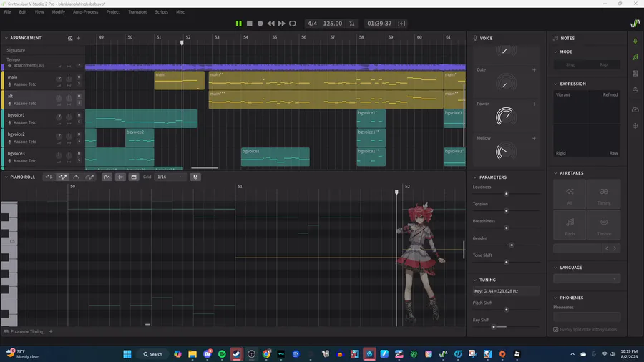This screenshot has height=362, width=644.
Task: Select the piano roll pointer select tool
Action: pyautogui.click(x=49, y=177)
